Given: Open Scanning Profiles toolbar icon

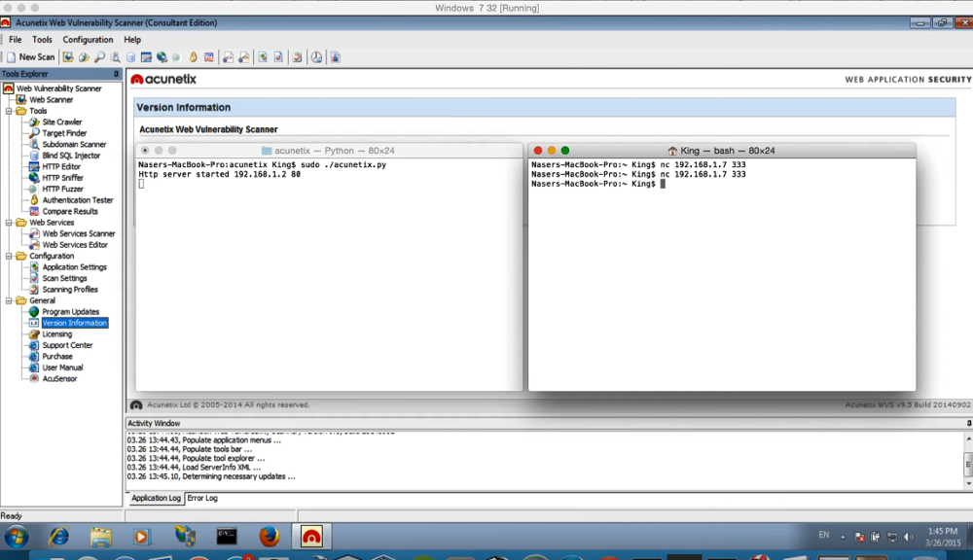Looking at the screenshot, I should pos(297,57).
